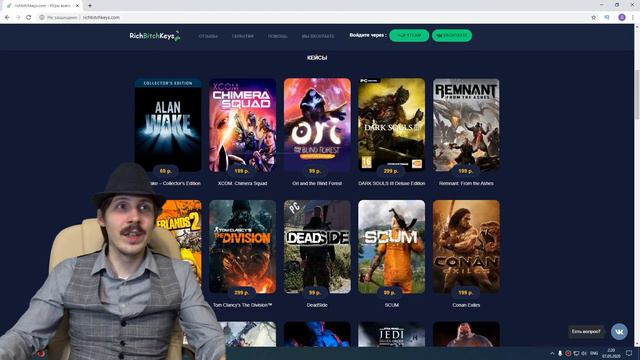Go back with the browser back arrow
The height and width of the screenshot is (360, 640).
7,18
